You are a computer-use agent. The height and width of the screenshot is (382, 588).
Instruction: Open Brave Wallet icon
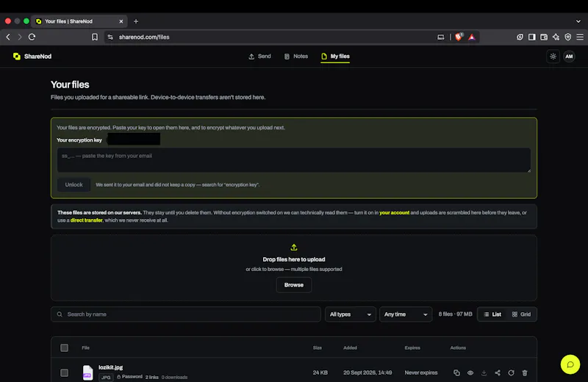[x=544, y=37]
